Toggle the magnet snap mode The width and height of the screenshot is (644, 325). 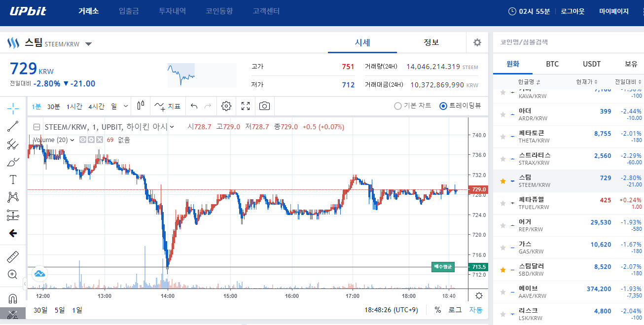point(13,298)
